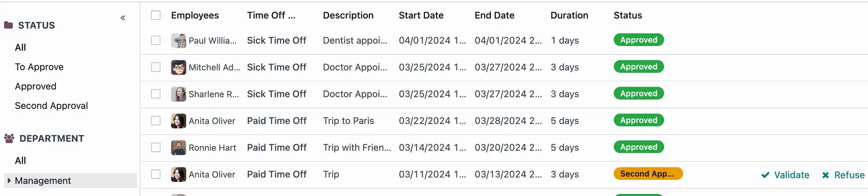Click Sharlene's avatar picture
The width and height of the screenshot is (868, 196).
[178, 94]
